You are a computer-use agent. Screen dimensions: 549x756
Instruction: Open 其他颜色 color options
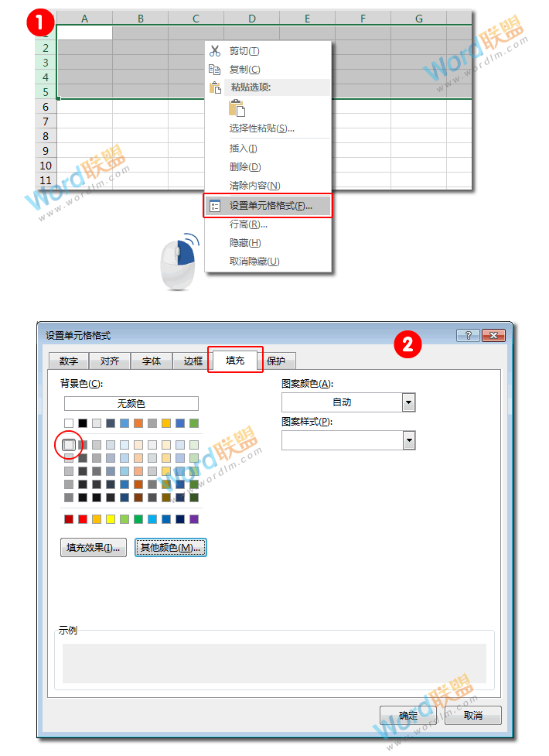click(x=170, y=548)
